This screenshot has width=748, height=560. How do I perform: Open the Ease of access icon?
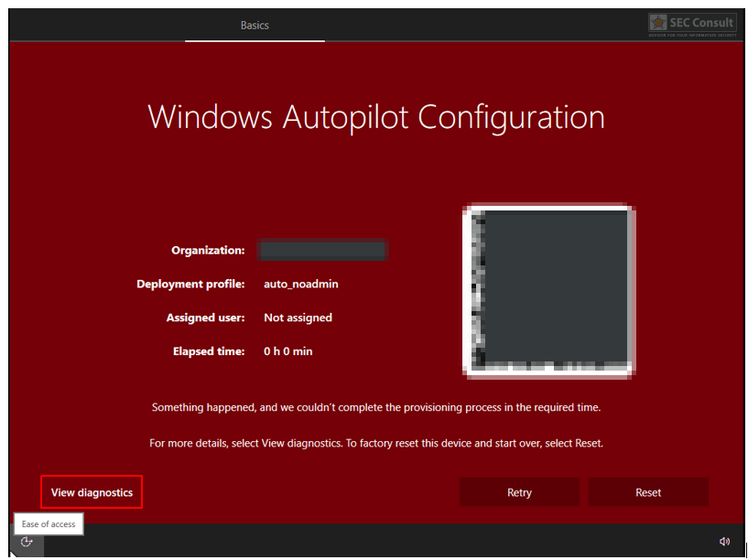pyautogui.click(x=27, y=542)
